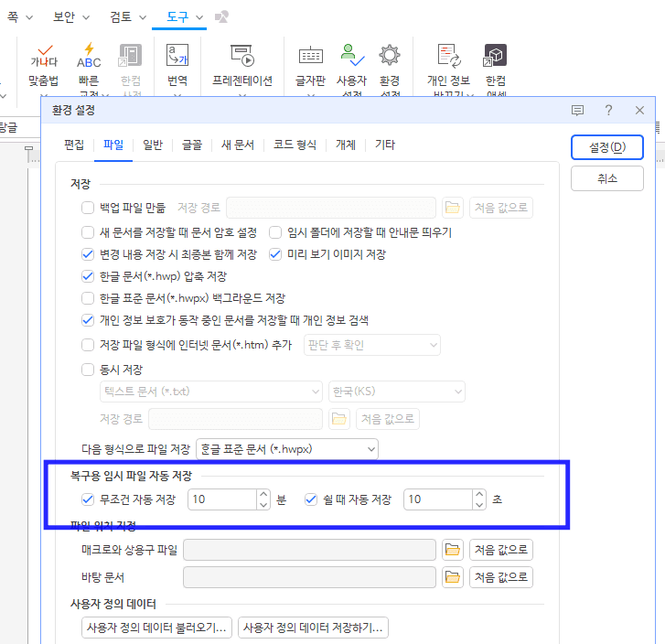Open the 환경 설정 gear icon
The image size is (665, 644).
390,56
